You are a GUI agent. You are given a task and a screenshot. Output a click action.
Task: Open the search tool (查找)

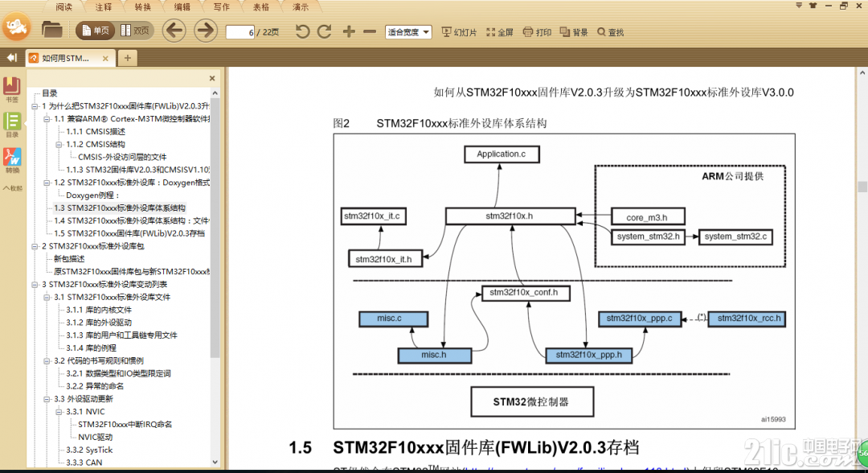coord(611,32)
